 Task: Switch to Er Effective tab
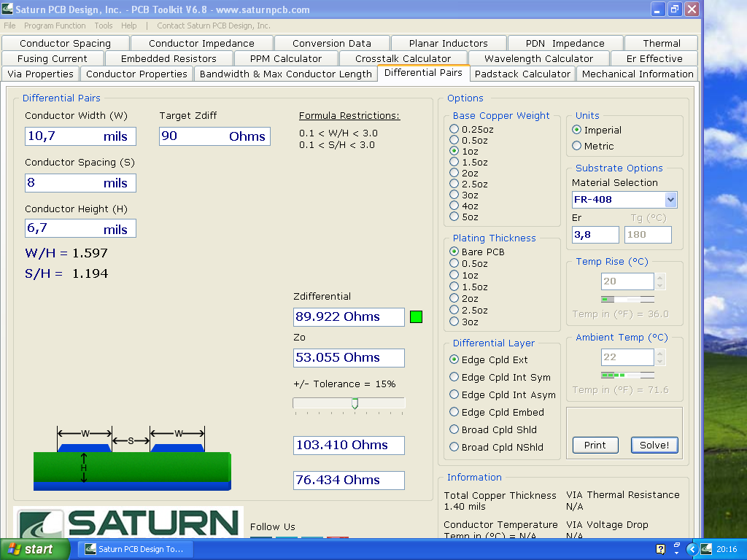pos(654,58)
